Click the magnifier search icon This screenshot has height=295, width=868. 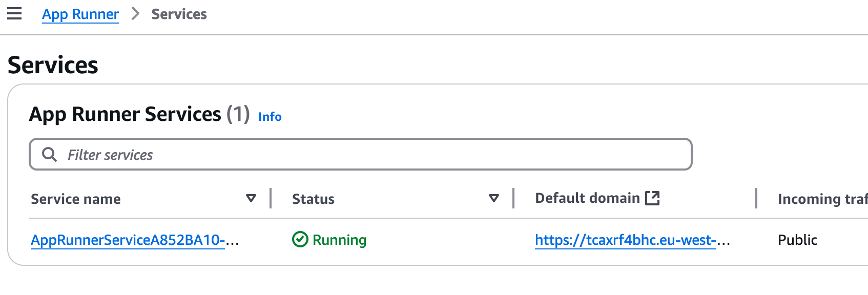[x=49, y=154]
